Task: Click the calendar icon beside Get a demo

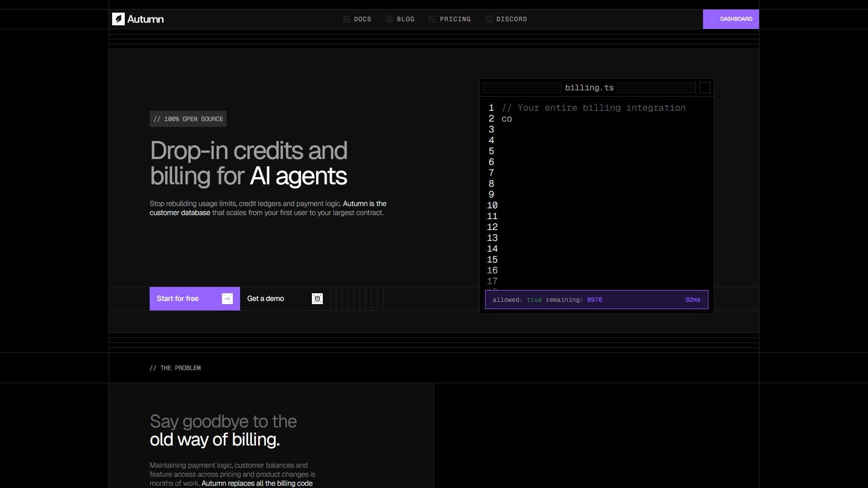Action: pos(317,299)
